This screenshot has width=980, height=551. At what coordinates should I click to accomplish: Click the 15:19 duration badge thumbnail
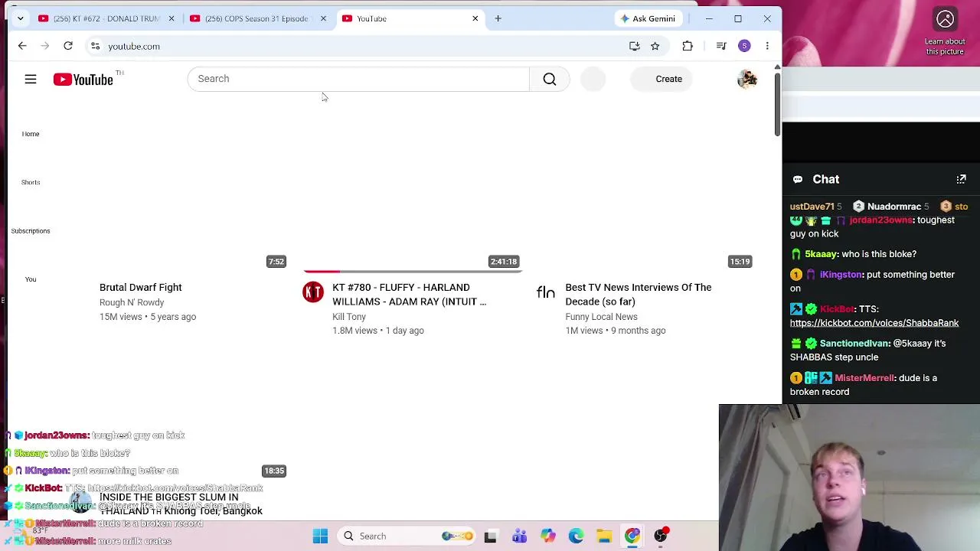tap(740, 262)
